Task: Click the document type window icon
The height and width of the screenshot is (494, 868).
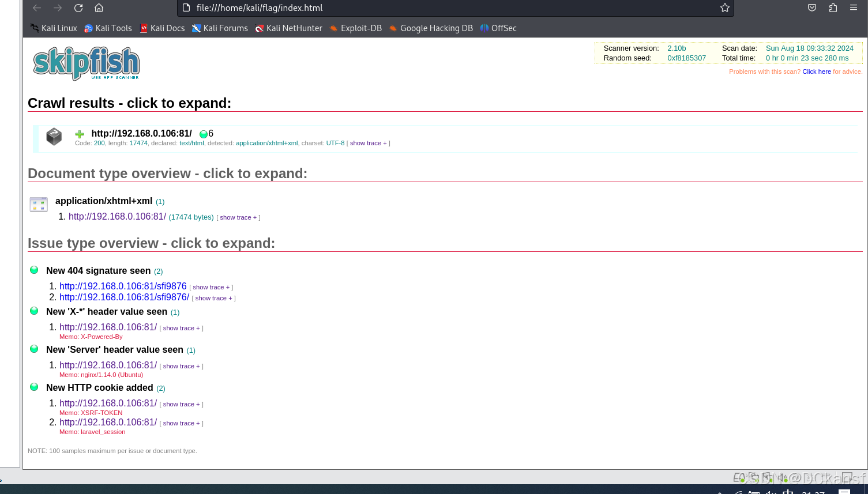Action: coord(39,204)
